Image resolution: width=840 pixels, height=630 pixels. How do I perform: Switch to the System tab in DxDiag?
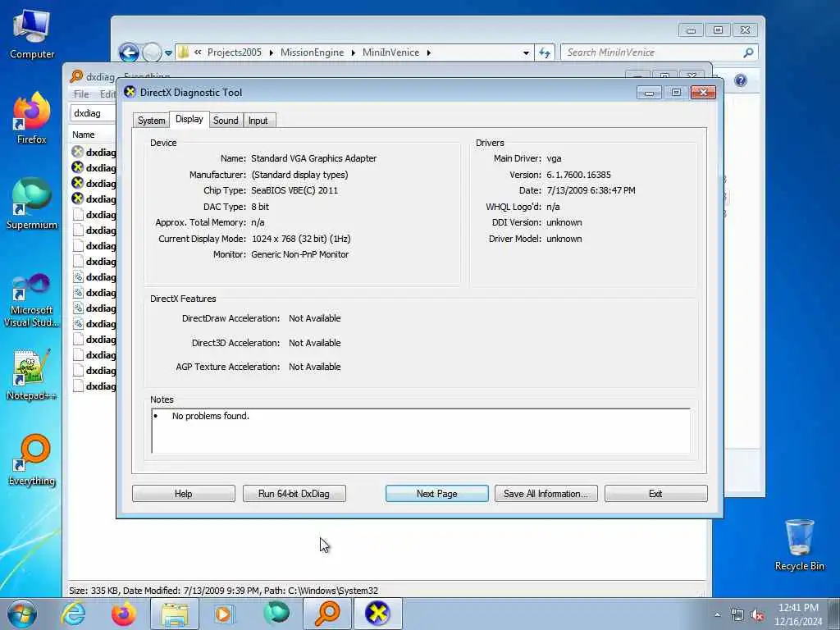(x=151, y=121)
